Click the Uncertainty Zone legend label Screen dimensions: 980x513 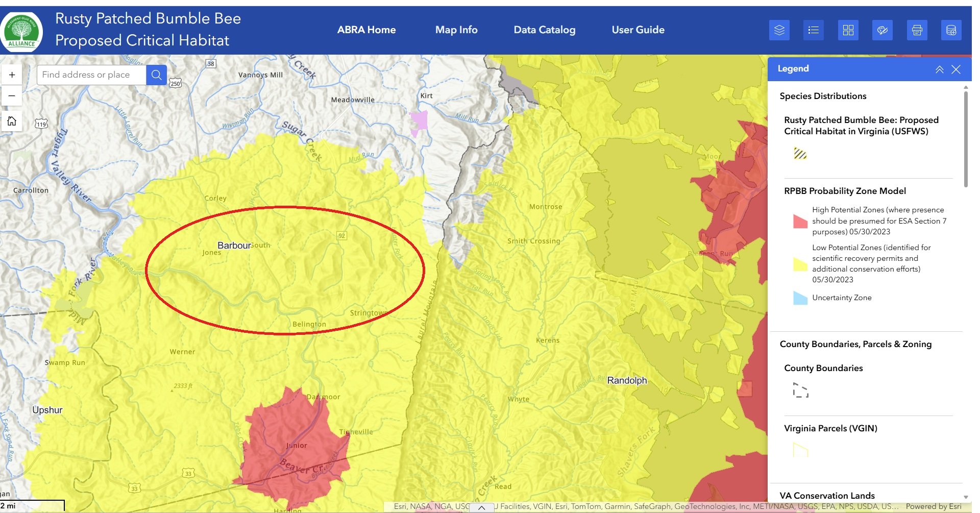[x=842, y=298]
